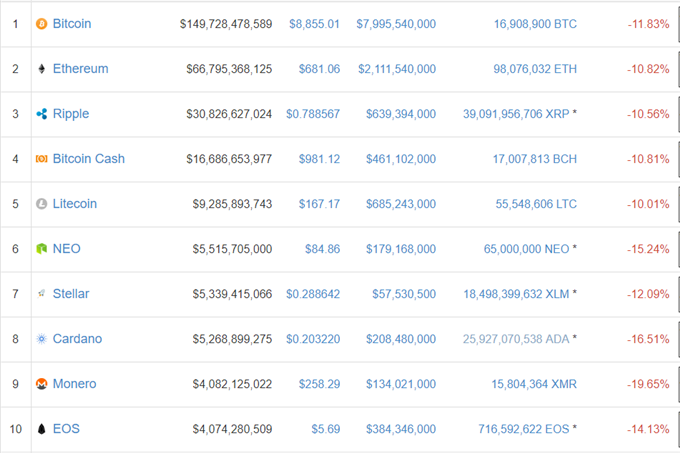Viewport: 680px width, 453px height.
Task: Click NEO price $84.86
Action: coord(323,249)
